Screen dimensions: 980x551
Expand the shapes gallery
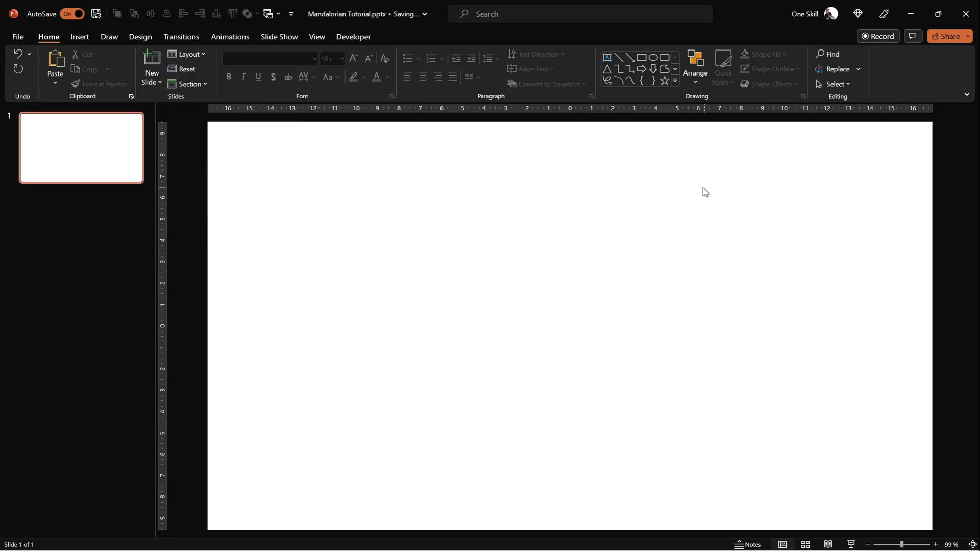tap(675, 81)
